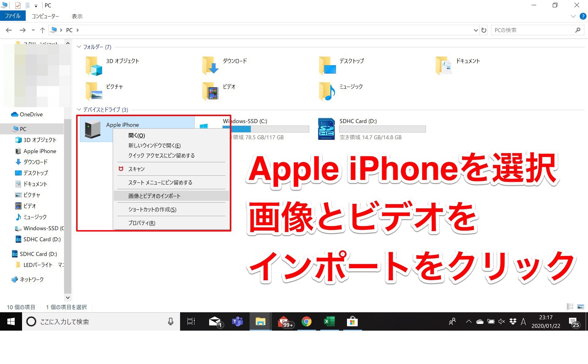The height and width of the screenshot is (364, 588).
Task: Click the IME input mode A indicator
Action: (523, 321)
